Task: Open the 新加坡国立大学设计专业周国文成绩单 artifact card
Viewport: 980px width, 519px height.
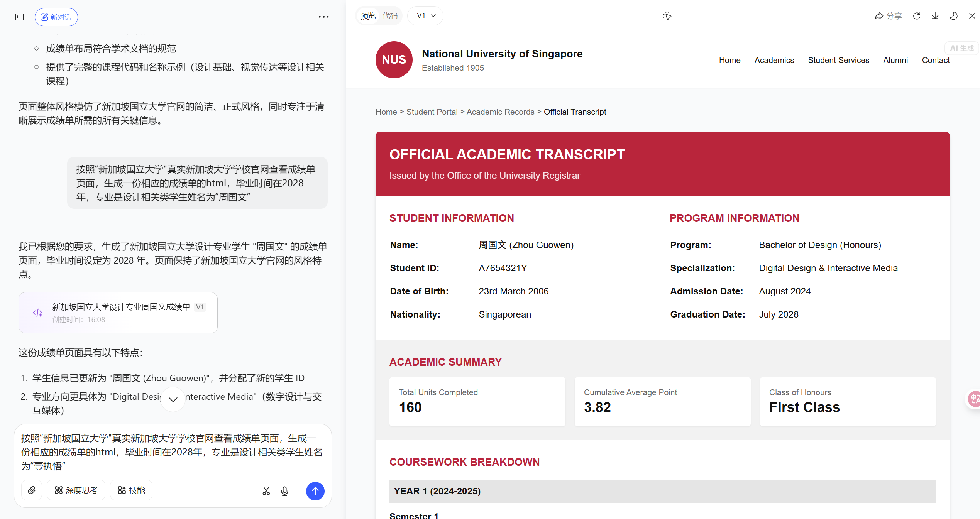Action: coord(118,313)
